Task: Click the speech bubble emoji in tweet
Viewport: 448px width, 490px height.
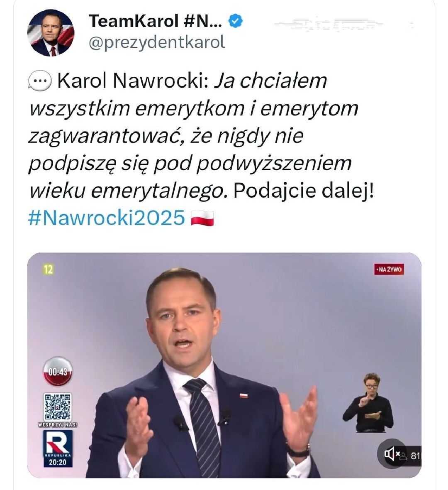Action: 39,81
